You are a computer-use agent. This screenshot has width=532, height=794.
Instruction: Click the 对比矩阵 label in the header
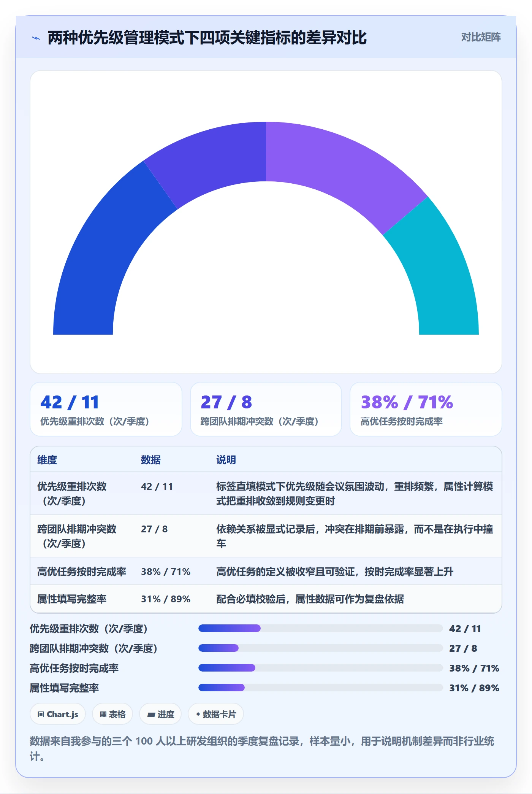coord(481,37)
